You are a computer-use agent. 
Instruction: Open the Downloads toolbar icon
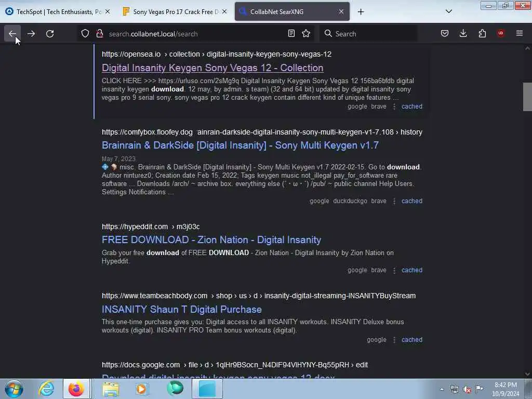[x=463, y=33]
